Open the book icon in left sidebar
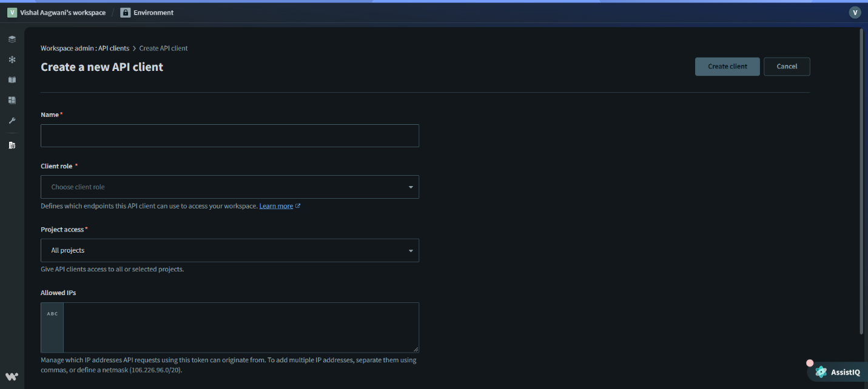Viewport: 868px width, 389px height. click(x=12, y=80)
